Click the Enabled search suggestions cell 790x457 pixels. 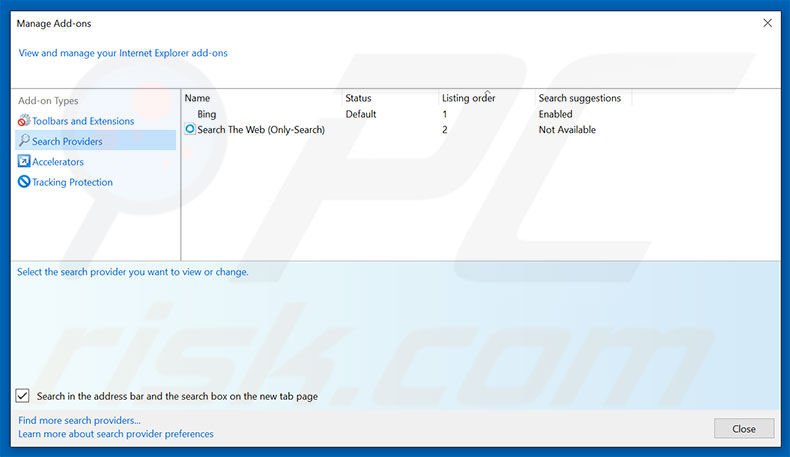(555, 114)
